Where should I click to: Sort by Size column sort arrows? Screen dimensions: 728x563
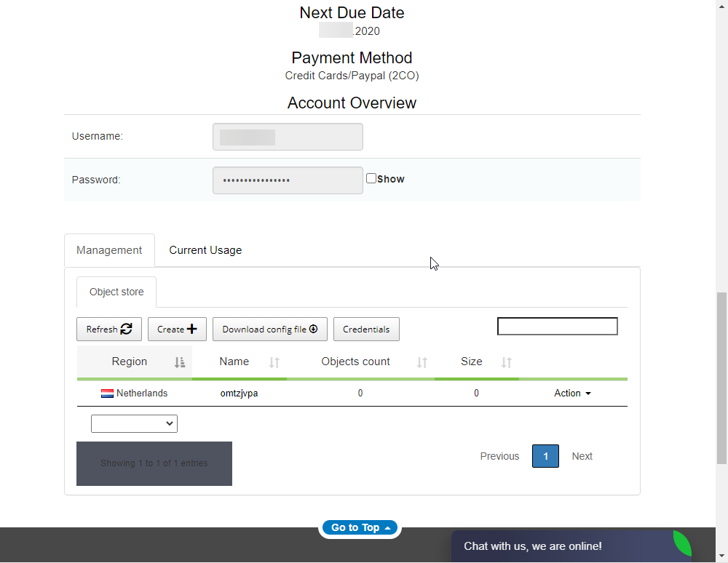pyautogui.click(x=507, y=362)
